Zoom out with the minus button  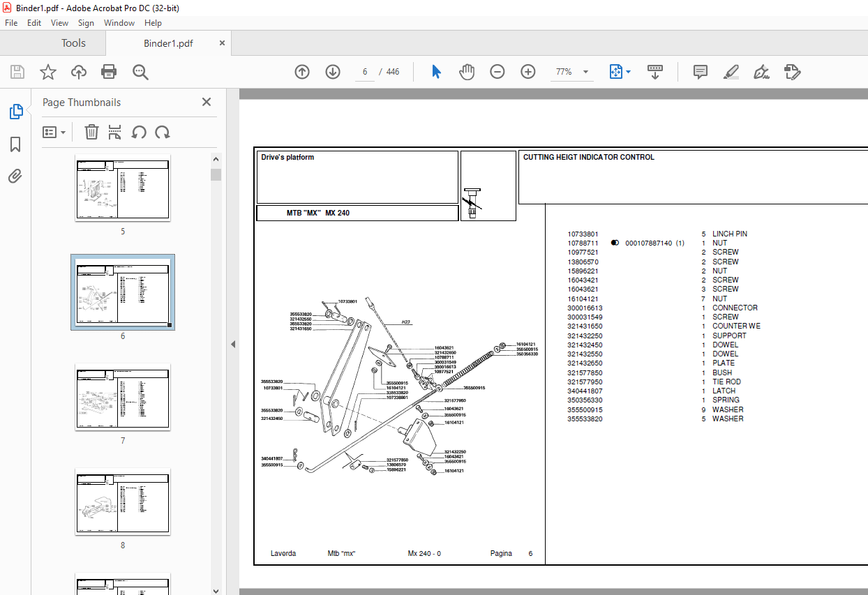pos(497,72)
